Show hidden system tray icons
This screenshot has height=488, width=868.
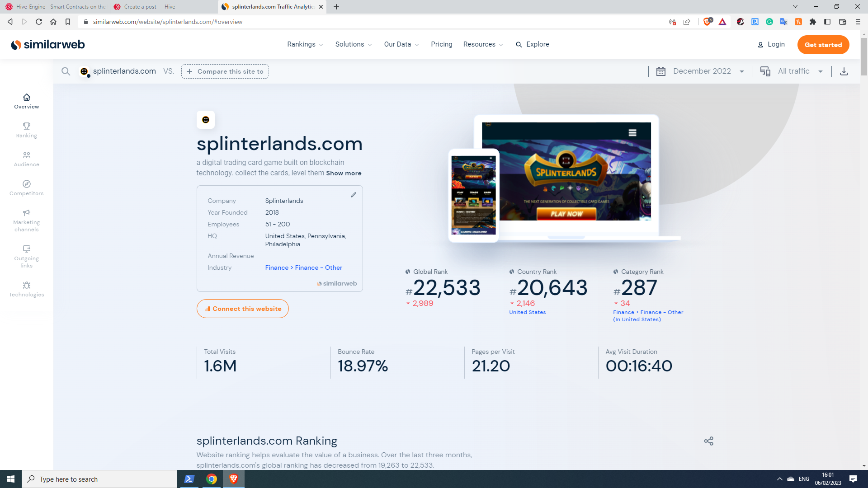tap(779, 479)
